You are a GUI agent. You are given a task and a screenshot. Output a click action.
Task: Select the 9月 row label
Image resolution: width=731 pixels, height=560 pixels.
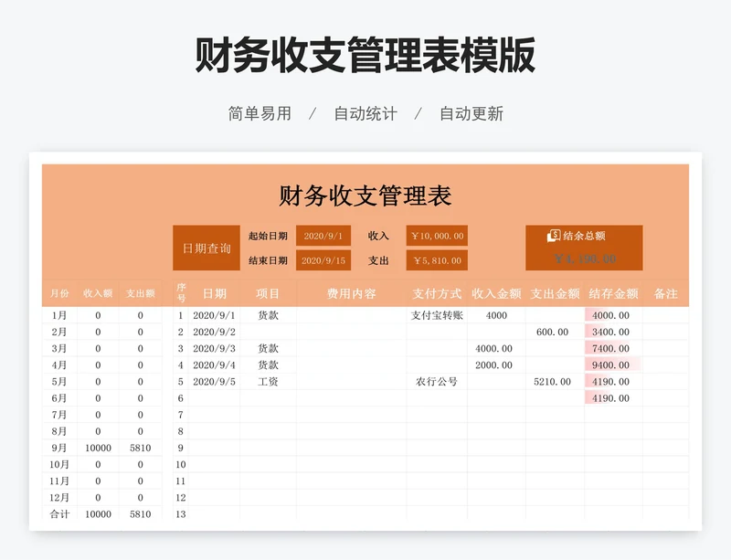[x=59, y=449]
